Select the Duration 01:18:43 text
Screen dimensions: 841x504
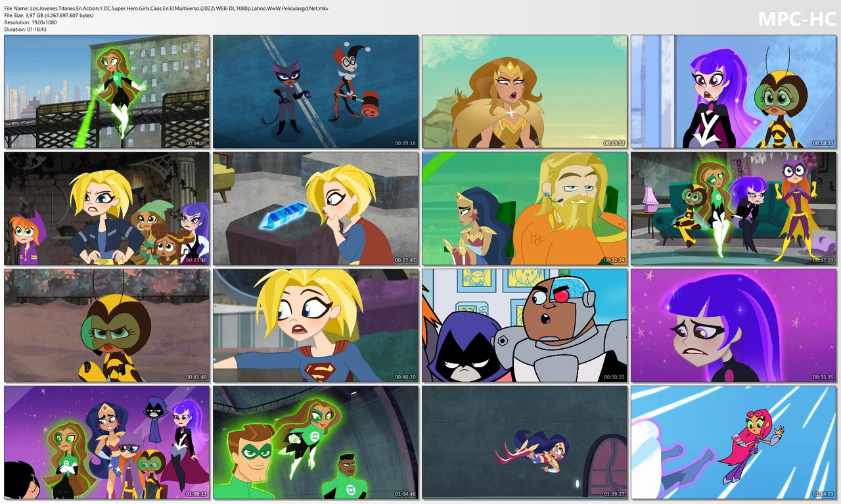coord(25,30)
